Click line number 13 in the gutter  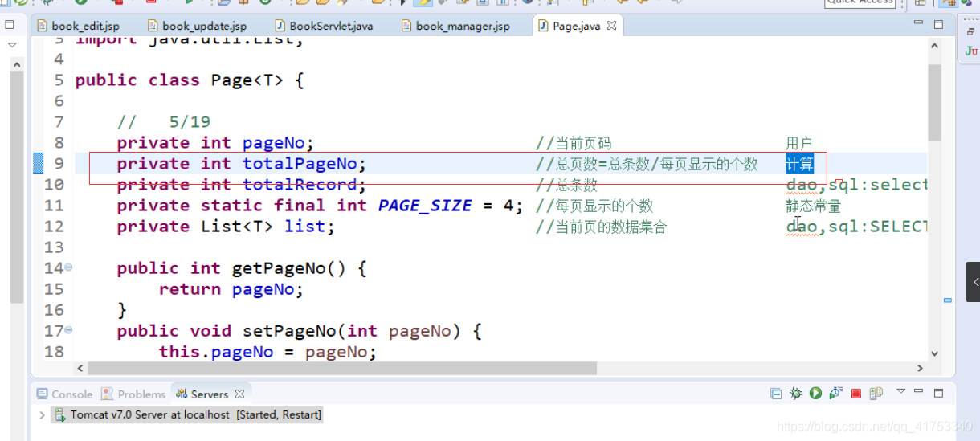pyautogui.click(x=54, y=247)
